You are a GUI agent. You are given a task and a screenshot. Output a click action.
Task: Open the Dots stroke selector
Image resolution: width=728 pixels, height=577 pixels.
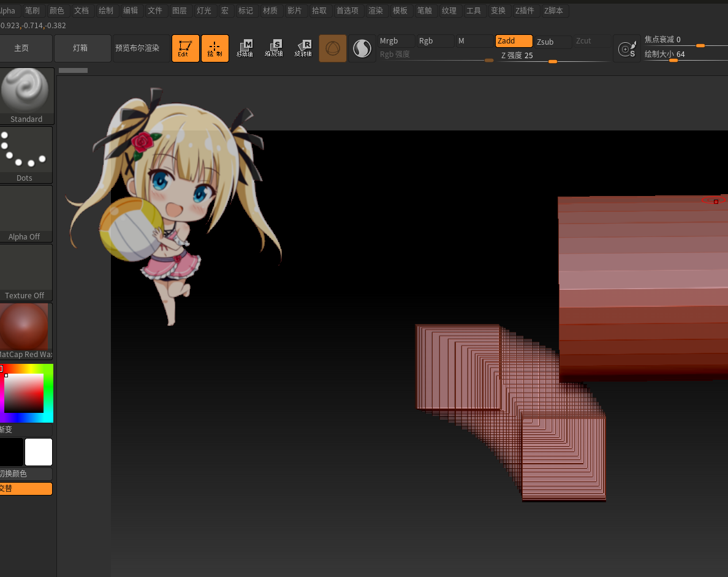(x=26, y=155)
